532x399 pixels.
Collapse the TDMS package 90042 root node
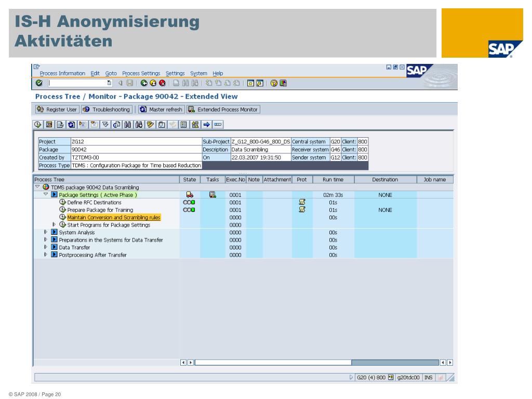tap(37, 187)
